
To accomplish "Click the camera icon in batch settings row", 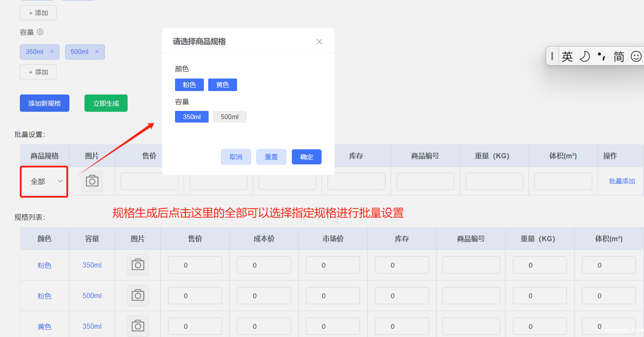I will pyautogui.click(x=92, y=181).
